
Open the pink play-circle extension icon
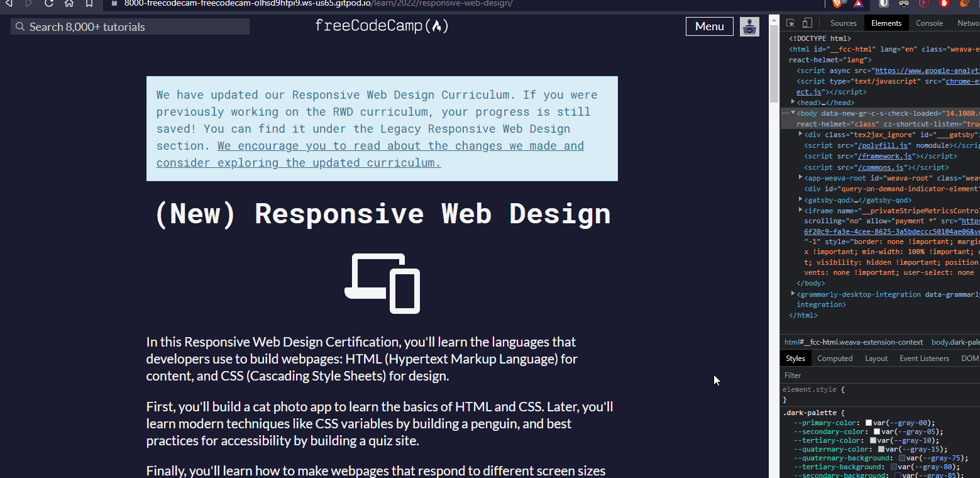pyautogui.click(x=924, y=3)
